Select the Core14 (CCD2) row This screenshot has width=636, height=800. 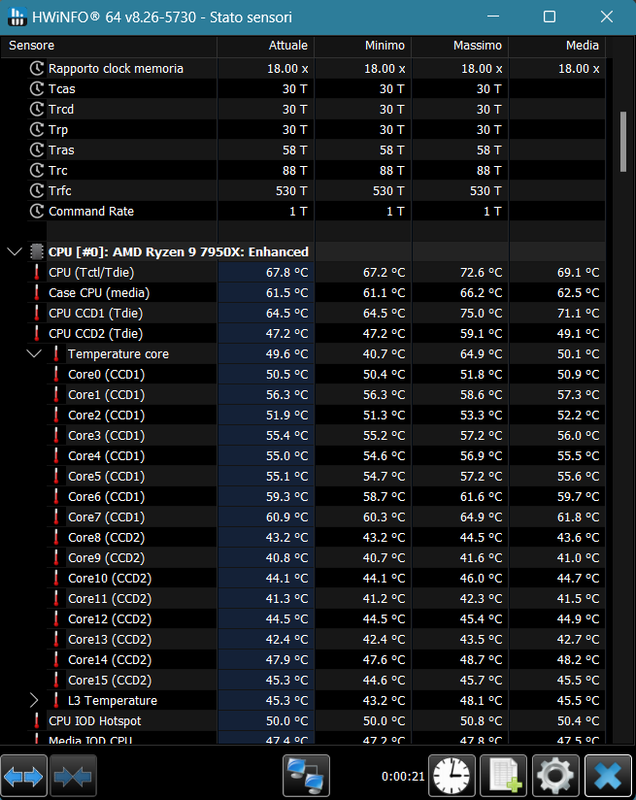pyautogui.click(x=326, y=660)
